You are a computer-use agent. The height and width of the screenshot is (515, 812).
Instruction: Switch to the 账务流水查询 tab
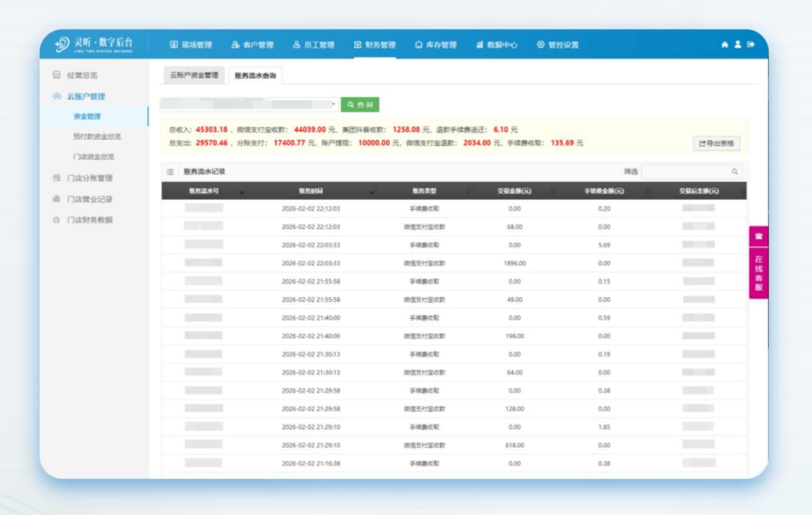point(255,76)
